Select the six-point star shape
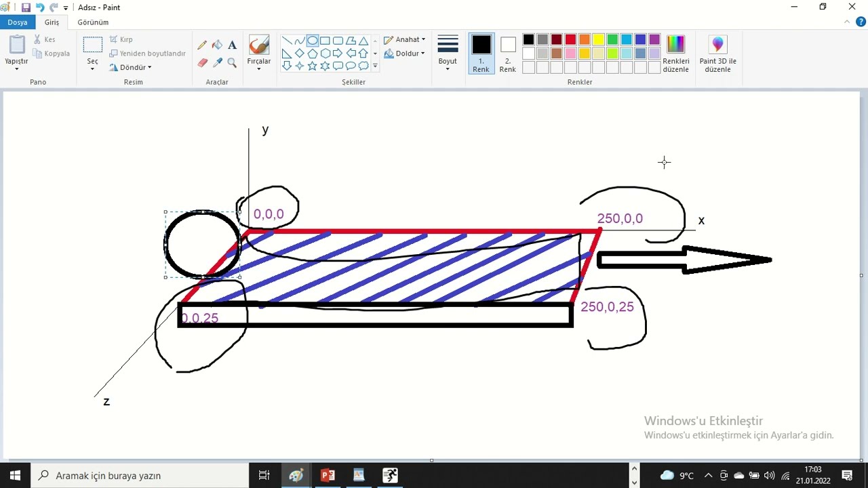868x488 pixels. pos(325,66)
